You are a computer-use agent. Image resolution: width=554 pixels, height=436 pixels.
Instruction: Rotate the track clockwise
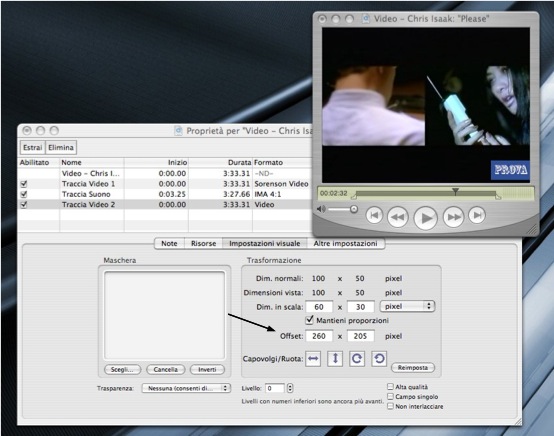coord(357,359)
